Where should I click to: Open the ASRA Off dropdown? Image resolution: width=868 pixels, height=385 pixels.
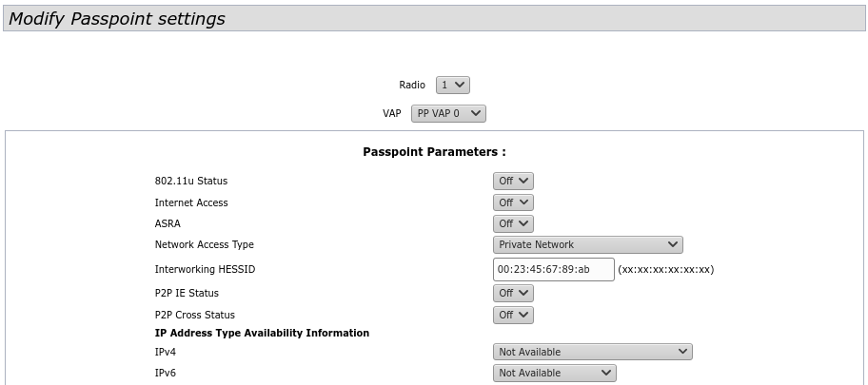click(513, 223)
